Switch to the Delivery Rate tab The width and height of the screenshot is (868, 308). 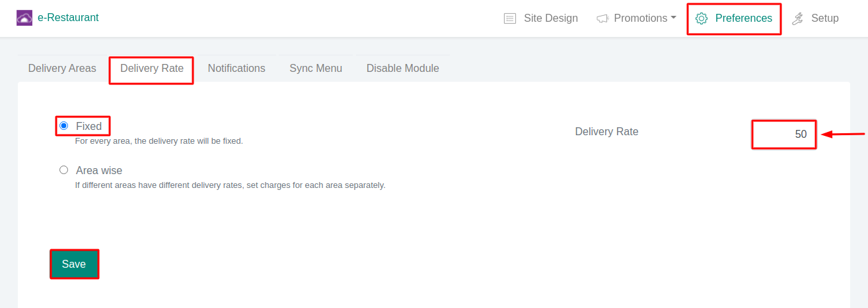click(x=152, y=69)
